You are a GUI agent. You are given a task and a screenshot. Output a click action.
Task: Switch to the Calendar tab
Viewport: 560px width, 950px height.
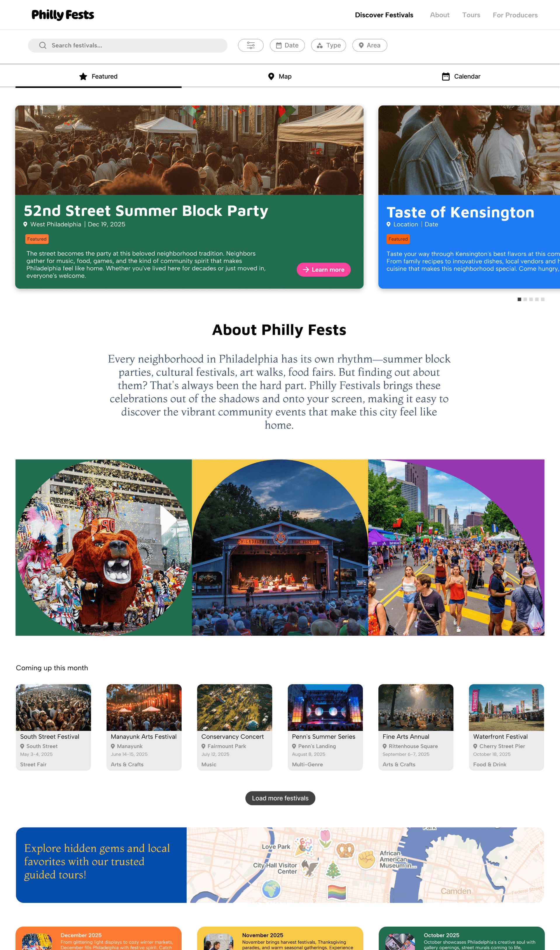(x=461, y=76)
